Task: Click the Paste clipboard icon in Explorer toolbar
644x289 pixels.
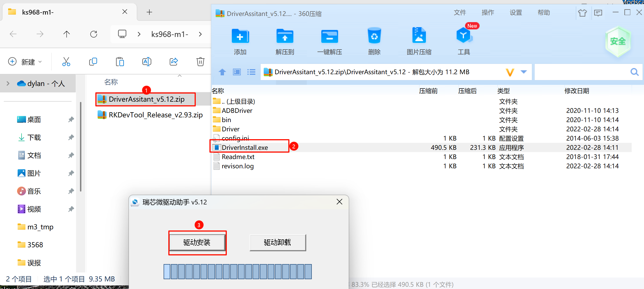Action: 120,62
